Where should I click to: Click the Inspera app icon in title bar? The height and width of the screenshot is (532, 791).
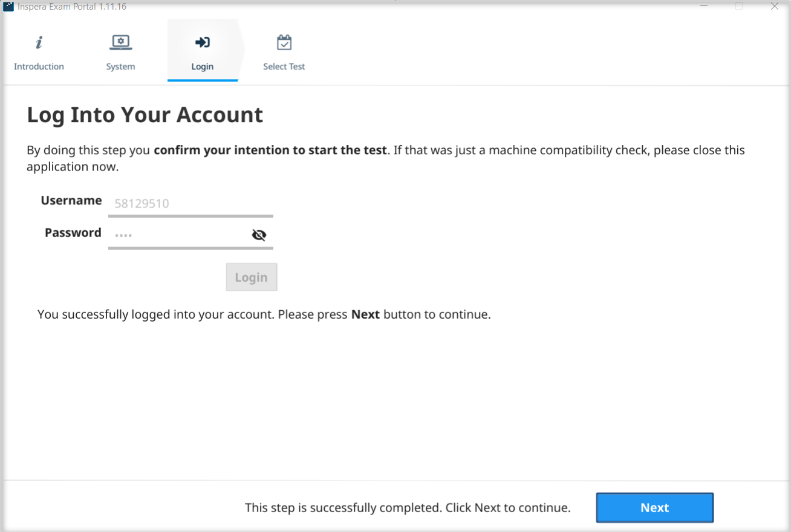point(8,7)
